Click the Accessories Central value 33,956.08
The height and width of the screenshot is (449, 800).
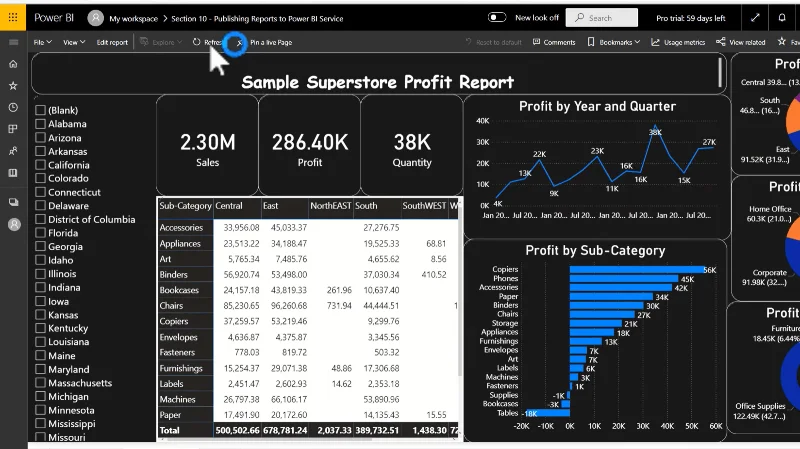click(x=241, y=228)
